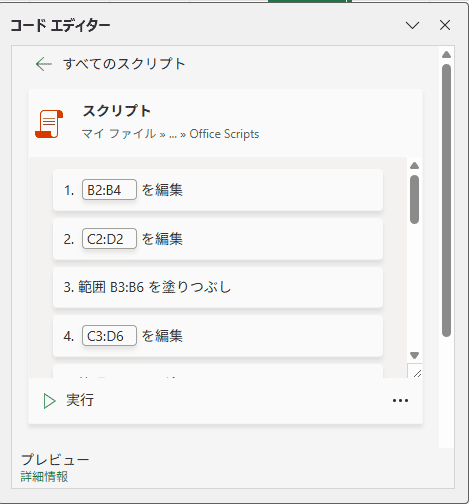Click the step list scroll down arrow
Image resolution: width=469 pixels, height=504 pixels.
click(414, 355)
